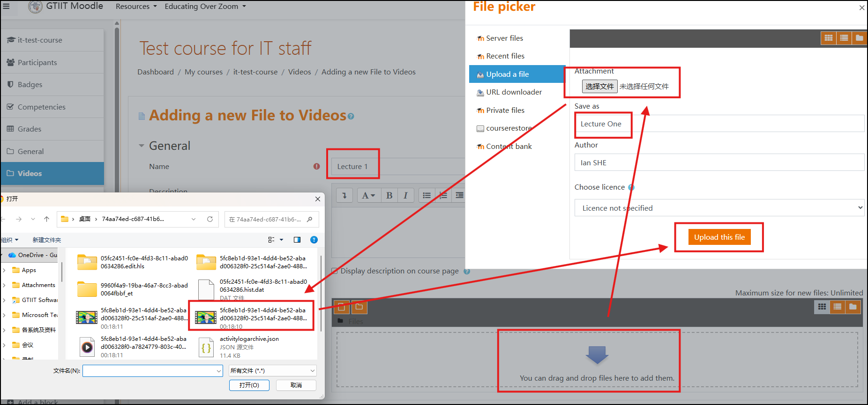Click the up-directory arrow in file dialog
The image size is (868, 405).
click(46, 219)
